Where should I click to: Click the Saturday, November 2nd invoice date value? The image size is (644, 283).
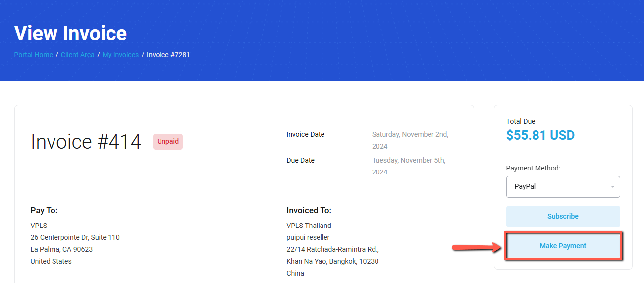(410, 134)
